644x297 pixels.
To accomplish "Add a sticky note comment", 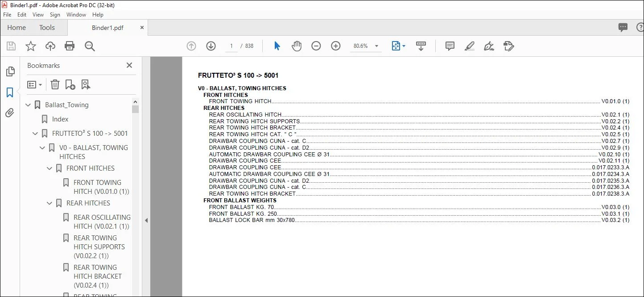I will (x=450, y=46).
